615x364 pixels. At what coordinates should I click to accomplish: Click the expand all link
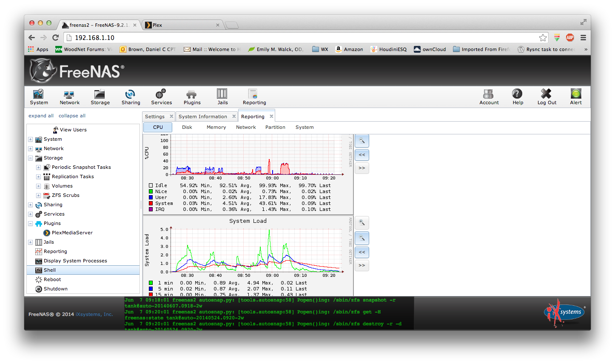tap(41, 116)
